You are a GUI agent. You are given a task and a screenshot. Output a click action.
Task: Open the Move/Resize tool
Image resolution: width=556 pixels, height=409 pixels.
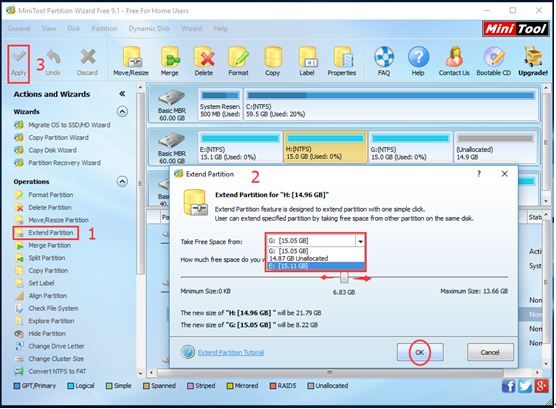click(x=131, y=62)
